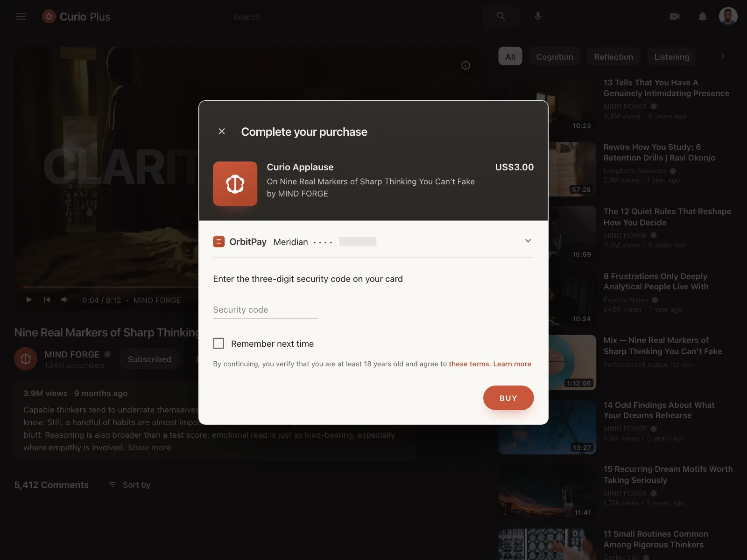Open the Sort by comments menu

tap(129, 485)
